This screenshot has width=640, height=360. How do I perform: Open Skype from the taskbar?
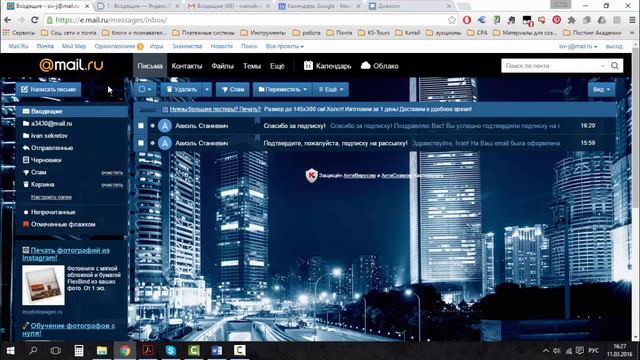click(171, 351)
